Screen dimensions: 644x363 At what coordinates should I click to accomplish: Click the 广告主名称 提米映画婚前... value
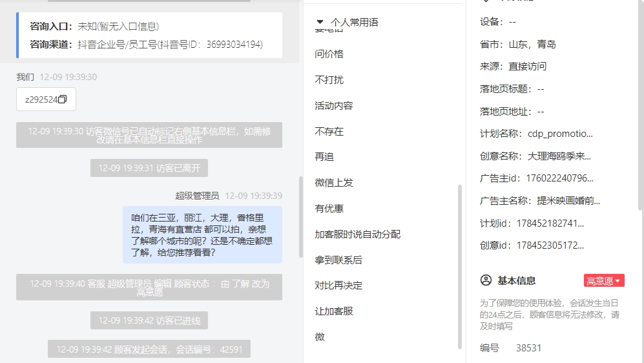click(568, 201)
